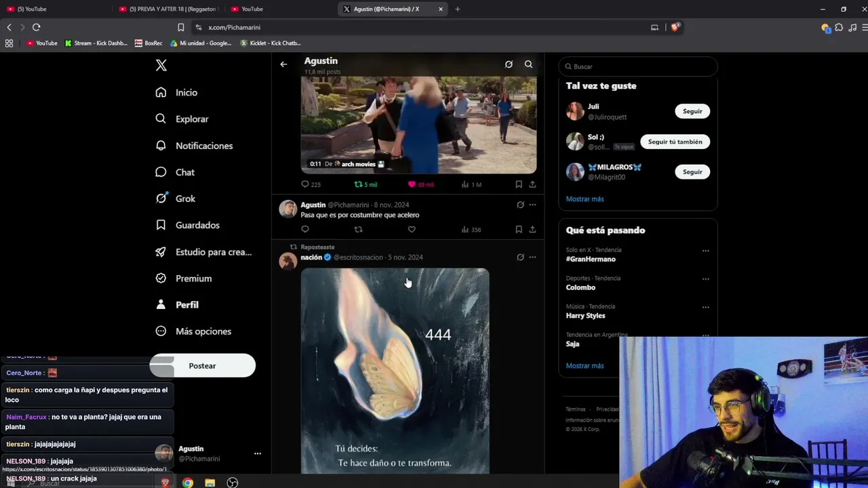Go to Perfil in the sidebar
This screenshot has height=488, width=868.
coord(176,305)
